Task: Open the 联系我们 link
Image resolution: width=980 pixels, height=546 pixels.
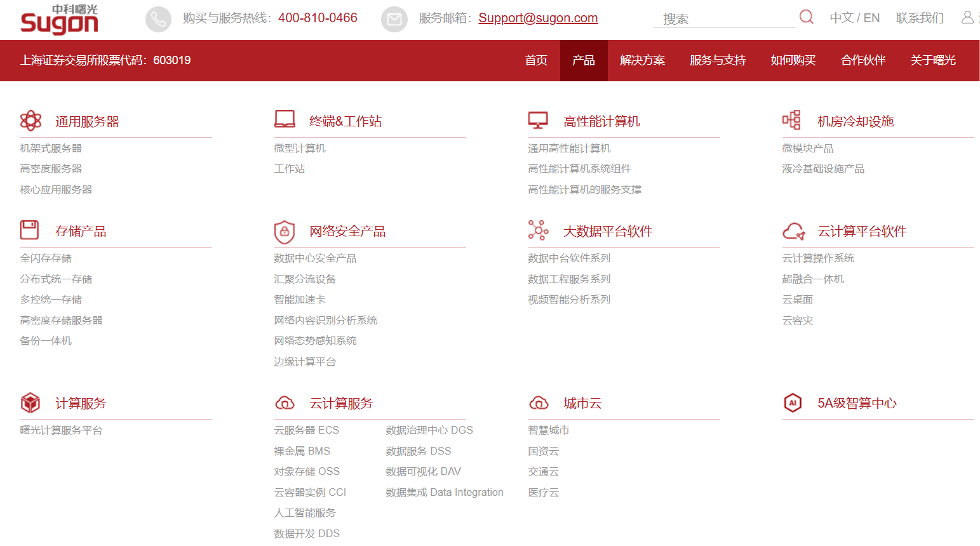Action: coord(920,18)
